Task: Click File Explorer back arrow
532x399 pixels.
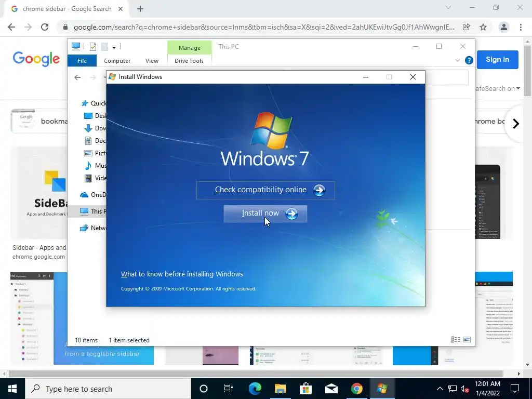Action: pos(77,77)
